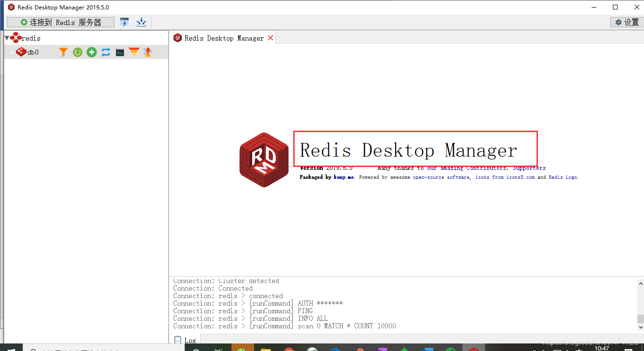Screen dimensions: 644x351
Task: Select the redis connection in the tree
Action: 31,38
